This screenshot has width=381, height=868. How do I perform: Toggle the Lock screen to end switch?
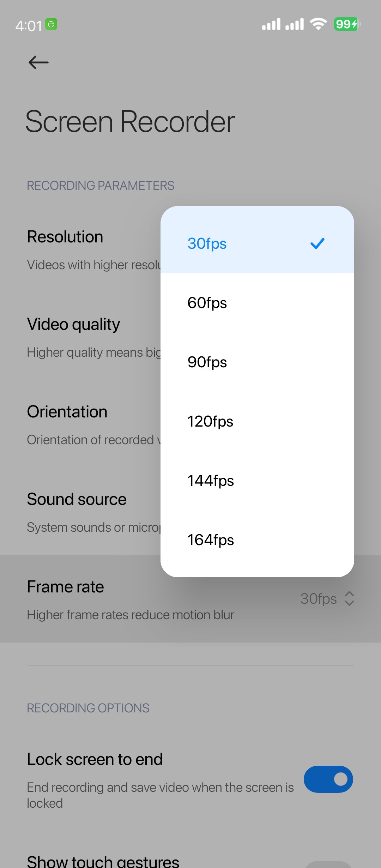[x=328, y=779]
